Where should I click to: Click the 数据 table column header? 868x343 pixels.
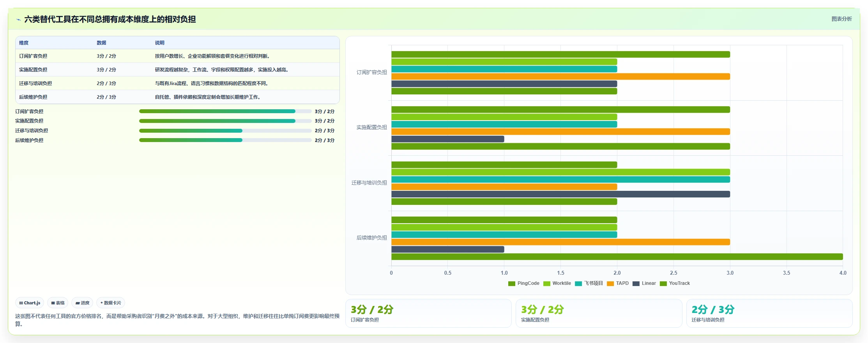point(101,43)
